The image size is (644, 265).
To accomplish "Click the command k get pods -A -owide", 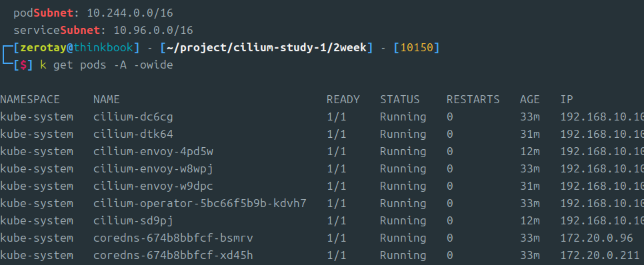I will click(107, 65).
